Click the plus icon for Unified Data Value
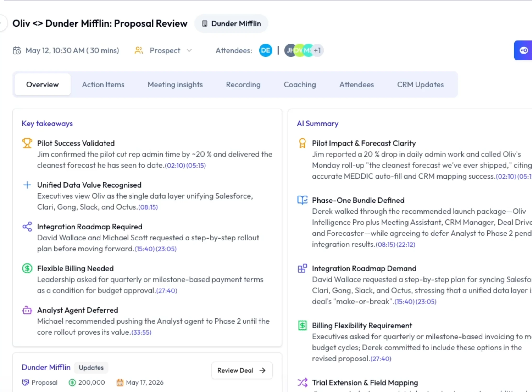 click(x=27, y=185)
